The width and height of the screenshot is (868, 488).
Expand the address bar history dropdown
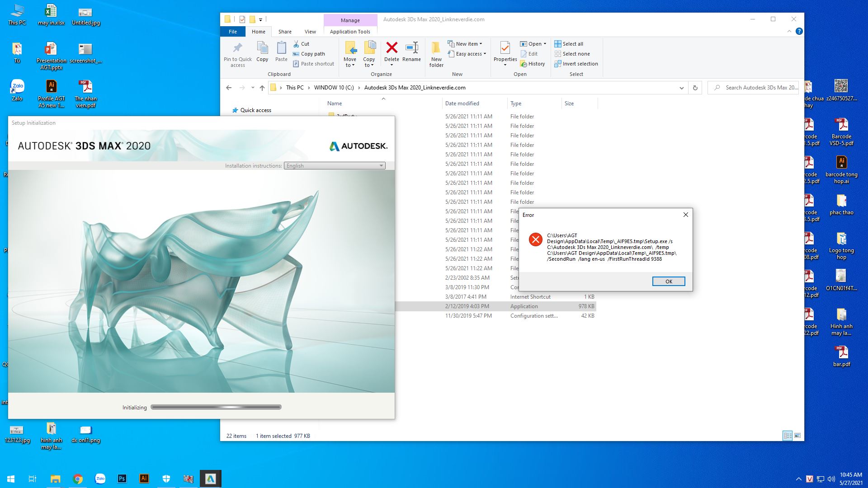(x=681, y=88)
